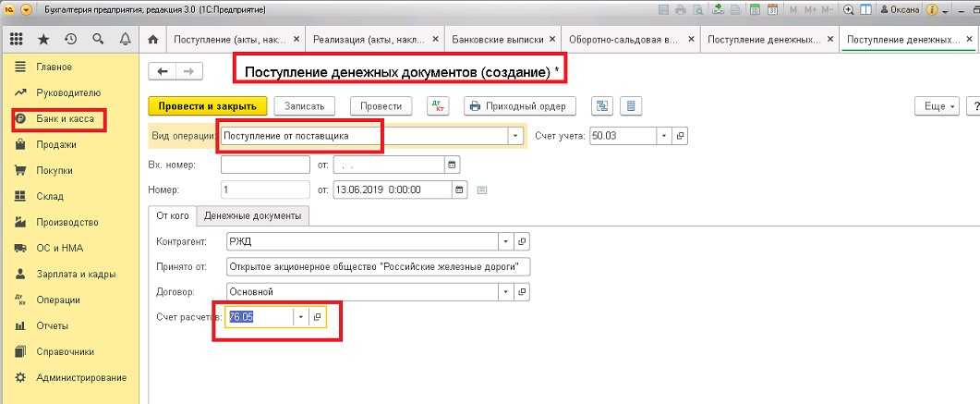
Task: Open the Отчеты section
Action: click(x=52, y=325)
